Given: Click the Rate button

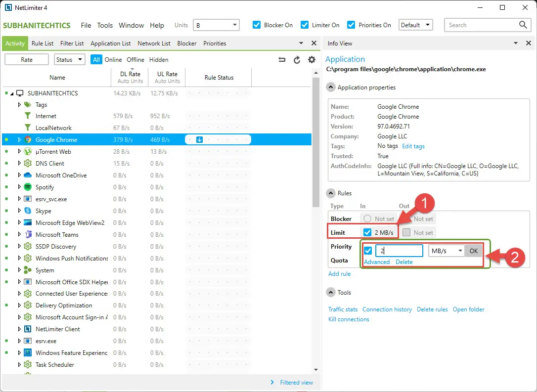Looking at the screenshot, I should pyautogui.click(x=27, y=60).
